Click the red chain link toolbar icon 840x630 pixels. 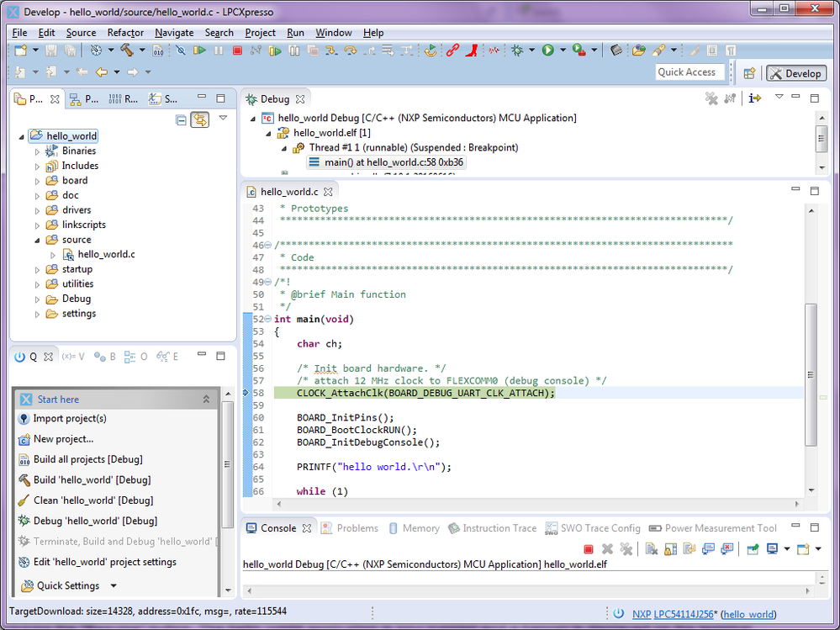[452, 50]
